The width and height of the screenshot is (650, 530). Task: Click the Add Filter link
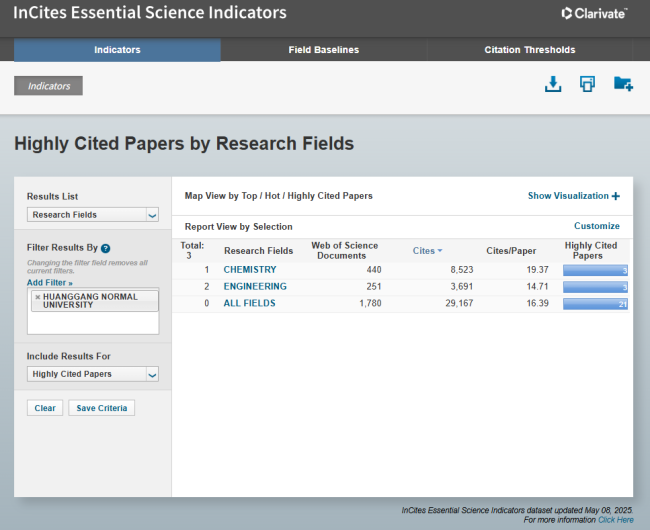pos(49,283)
